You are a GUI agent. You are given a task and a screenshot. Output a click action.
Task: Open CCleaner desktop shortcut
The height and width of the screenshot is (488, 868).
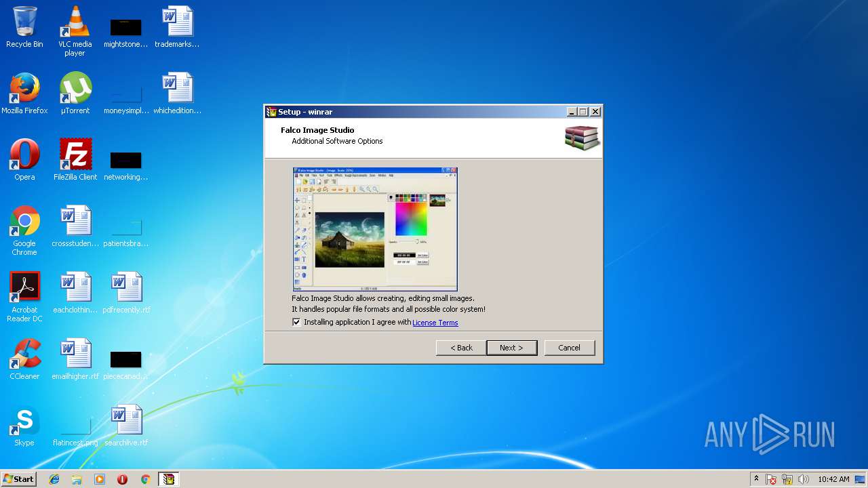(24, 359)
